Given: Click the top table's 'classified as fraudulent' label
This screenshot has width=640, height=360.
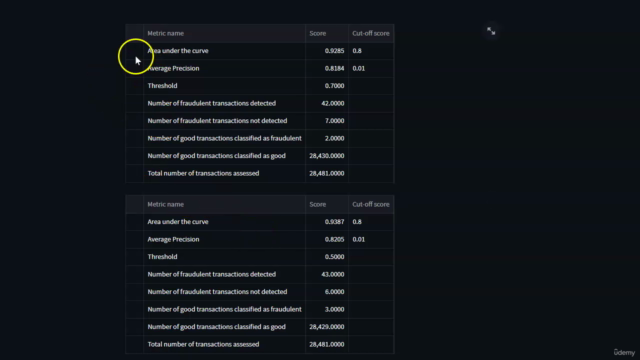Looking at the screenshot, I should point(224,138).
